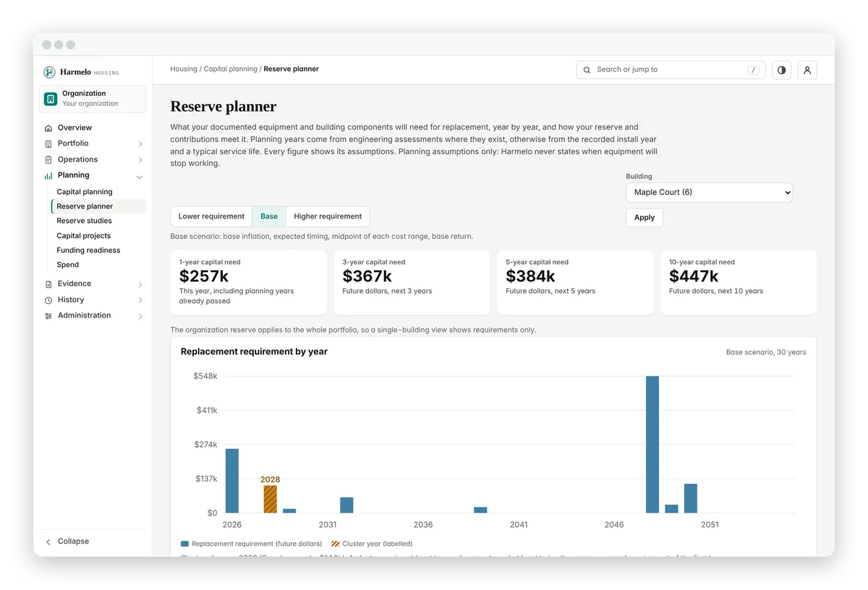Click the tallest bar at 2048
This screenshot has height=590, width=868.
[652, 444]
